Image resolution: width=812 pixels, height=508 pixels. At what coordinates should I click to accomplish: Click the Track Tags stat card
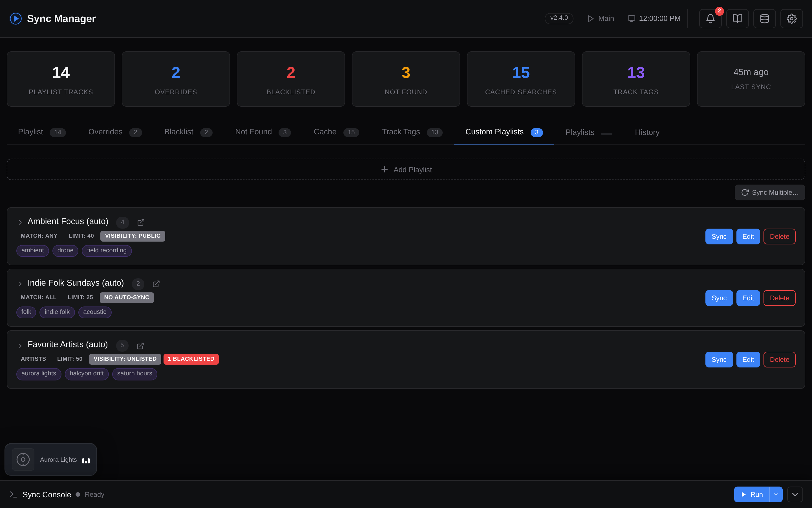click(636, 79)
